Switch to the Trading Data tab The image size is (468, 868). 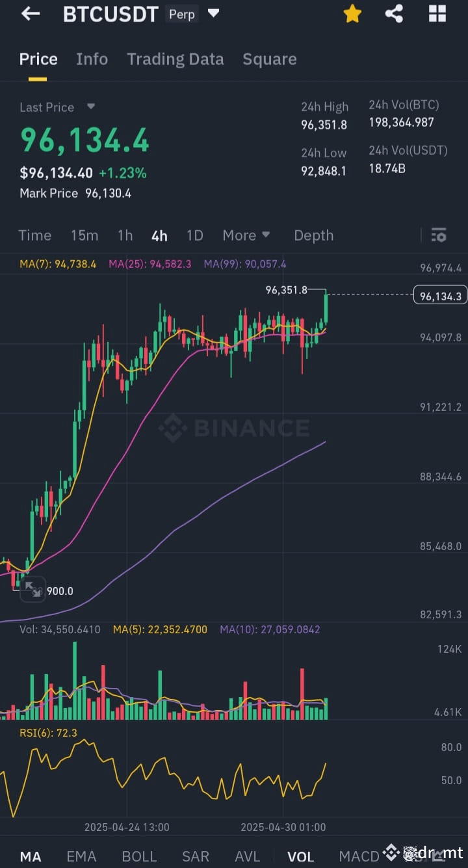point(175,59)
